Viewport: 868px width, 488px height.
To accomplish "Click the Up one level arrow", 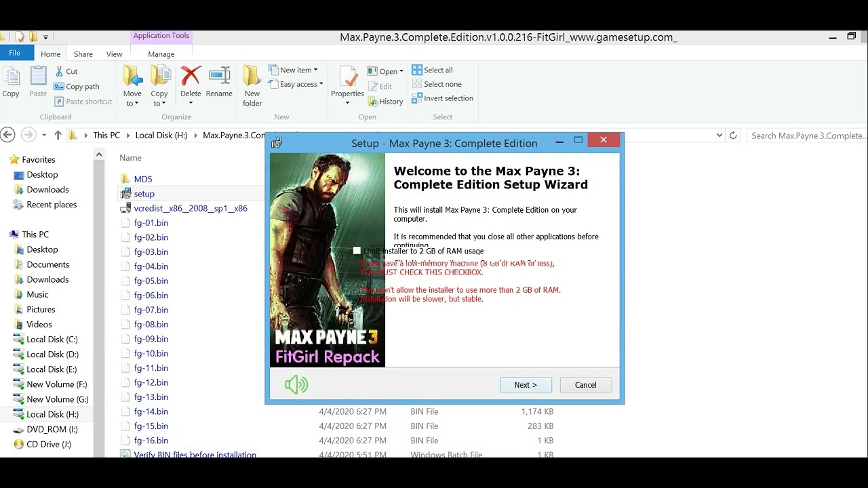I will (x=58, y=136).
